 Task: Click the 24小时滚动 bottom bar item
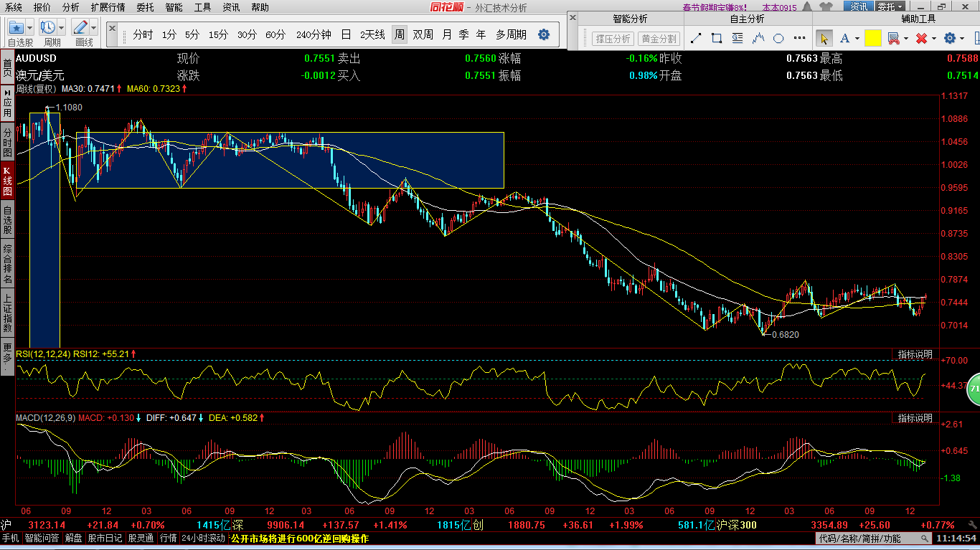point(202,538)
